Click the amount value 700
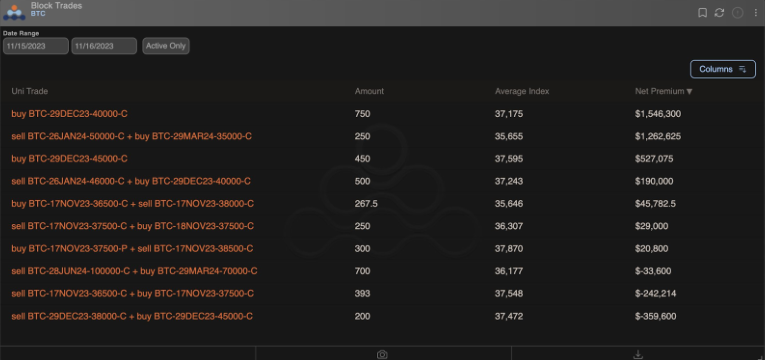Image resolution: width=765 pixels, height=360 pixels. pos(362,271)
